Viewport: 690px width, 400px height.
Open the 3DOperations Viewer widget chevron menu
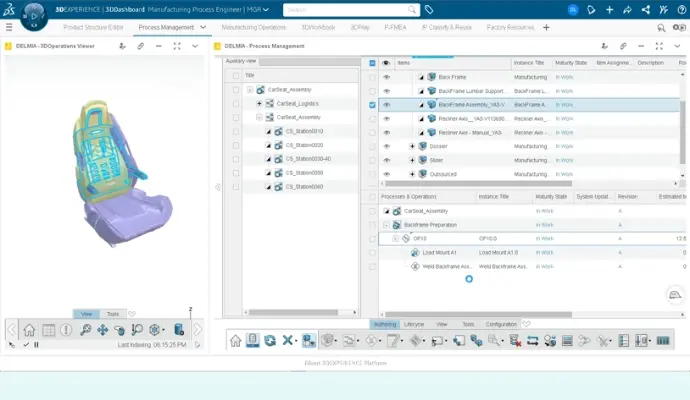[x=195, y=46]
